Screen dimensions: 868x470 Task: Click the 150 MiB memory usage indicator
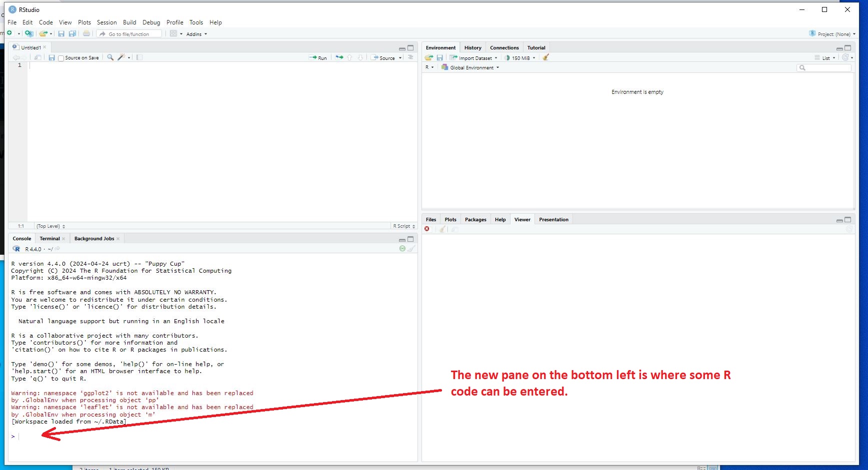point(520,58)
